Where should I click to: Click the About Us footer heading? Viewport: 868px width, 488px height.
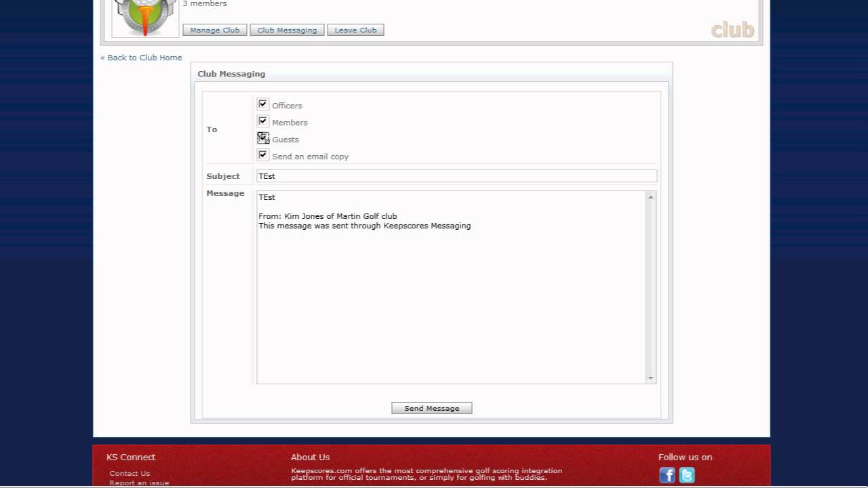[310, 457]
